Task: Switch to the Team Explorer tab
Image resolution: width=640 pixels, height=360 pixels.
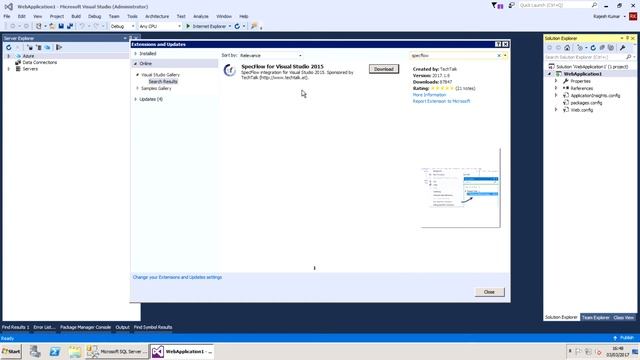Action: pos(596,318)
